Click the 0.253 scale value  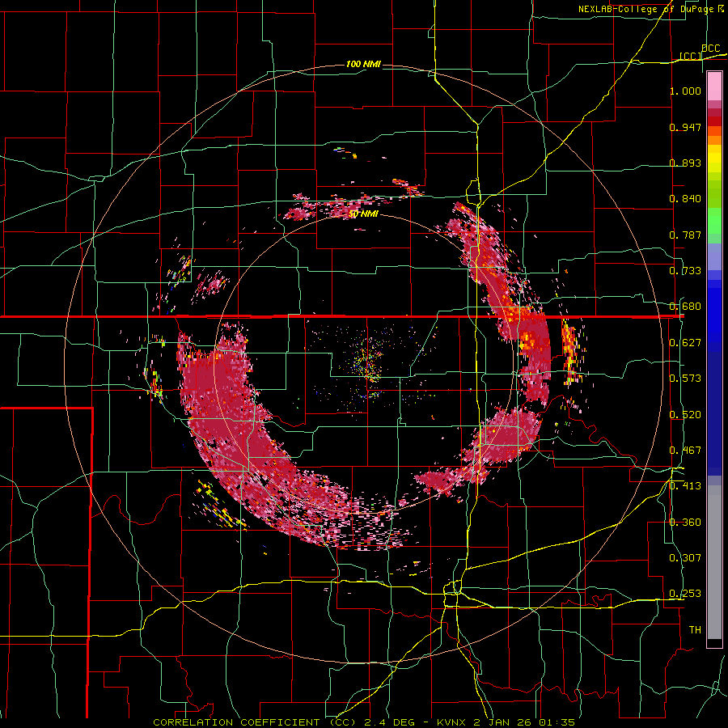[x=685, y=594]
